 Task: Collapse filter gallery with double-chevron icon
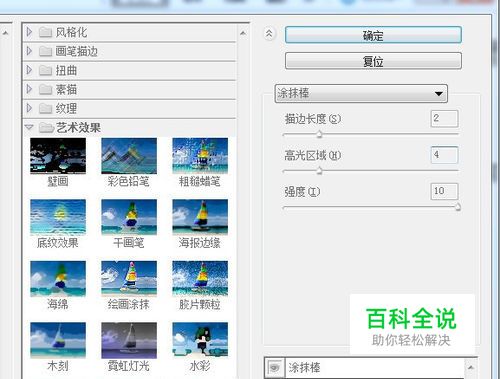pos(269,33)
